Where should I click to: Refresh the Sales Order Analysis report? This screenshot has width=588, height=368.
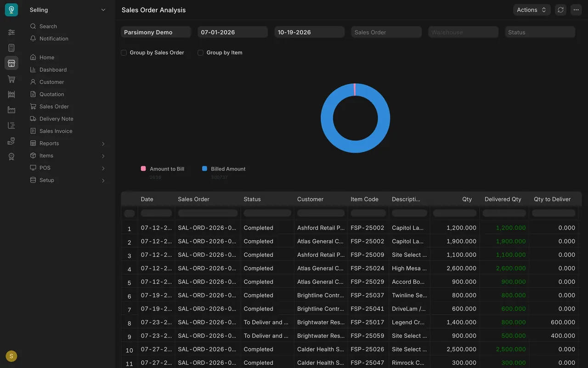(x=560, y=10)
